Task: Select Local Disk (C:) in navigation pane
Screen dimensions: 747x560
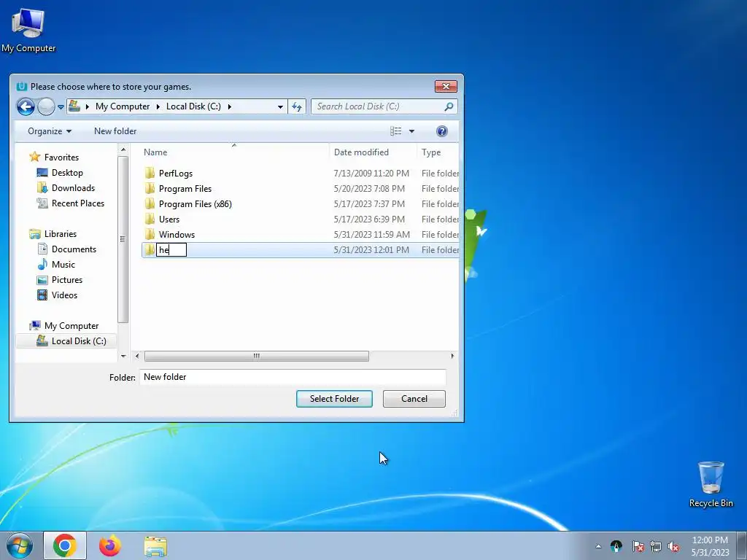Action: coord(79,341)
